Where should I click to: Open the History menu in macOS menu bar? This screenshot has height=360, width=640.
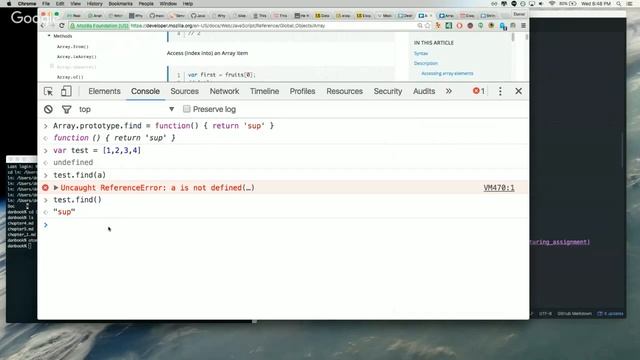coord(94,4)
